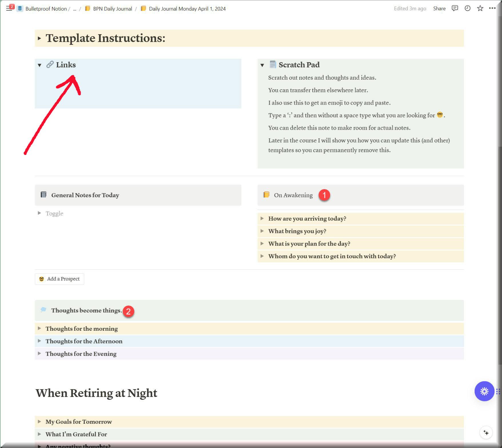Click the Daily Journal page notebook icon

(143, 8)
